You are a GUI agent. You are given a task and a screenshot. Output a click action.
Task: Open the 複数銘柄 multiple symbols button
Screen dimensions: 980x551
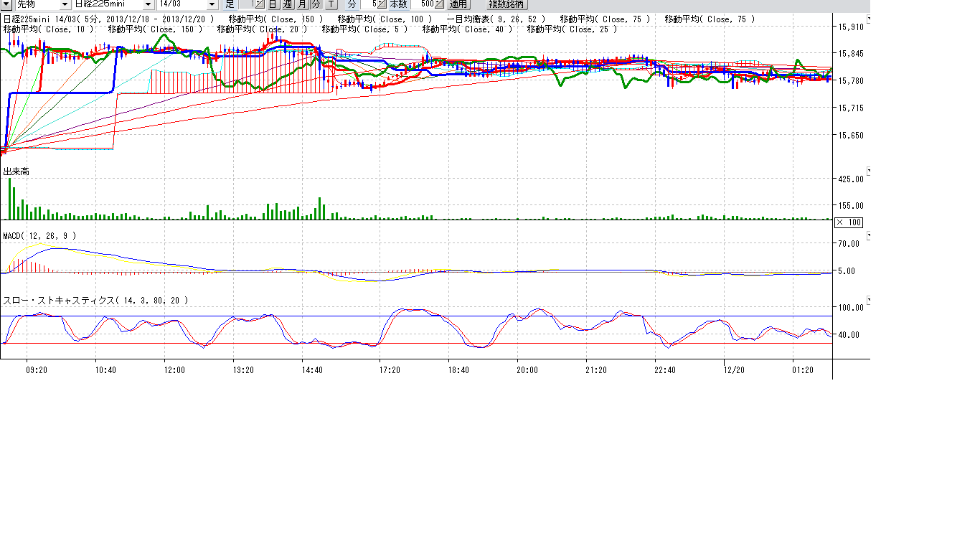507,4
